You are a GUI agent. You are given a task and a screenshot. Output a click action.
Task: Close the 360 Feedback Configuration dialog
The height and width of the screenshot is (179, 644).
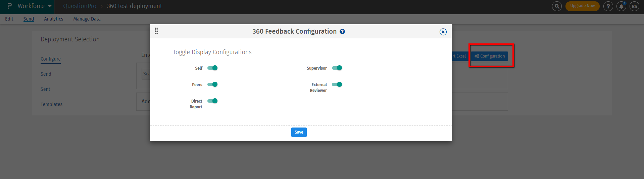(443, 32)
